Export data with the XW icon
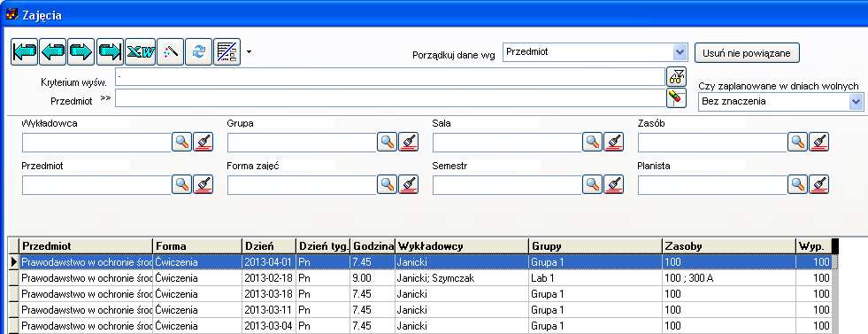This screenshot has width=868, height=334. pos(140,52)
